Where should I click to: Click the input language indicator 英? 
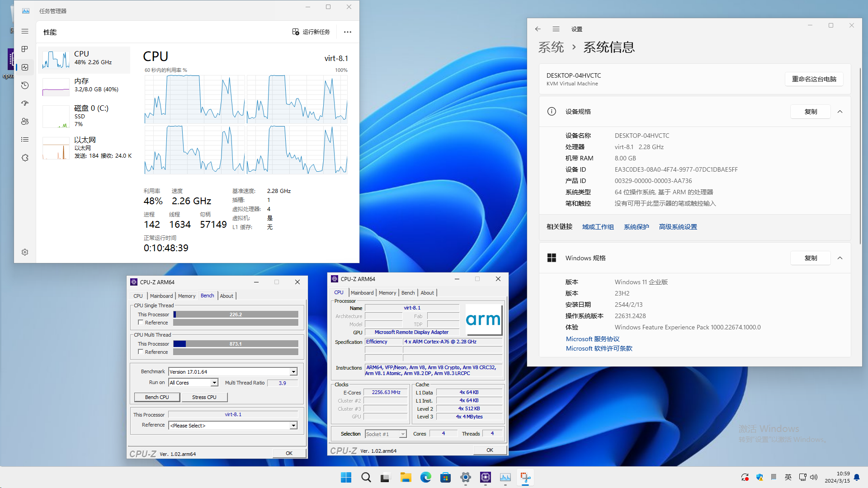(x=788, y=477)
